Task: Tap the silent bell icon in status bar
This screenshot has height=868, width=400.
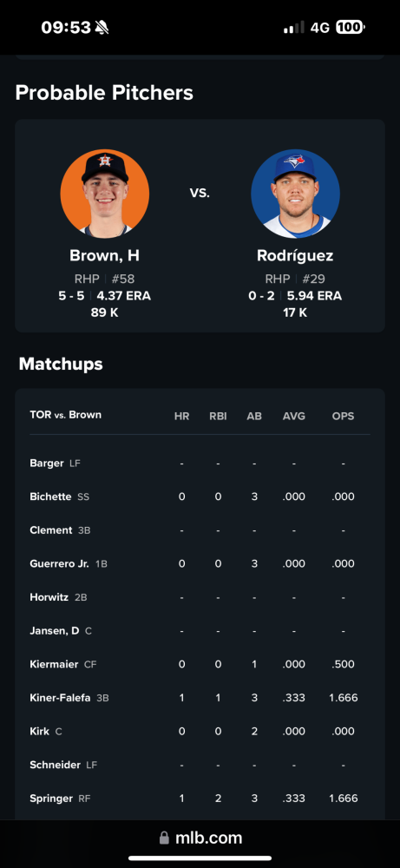Action: [x=102, y=27]
